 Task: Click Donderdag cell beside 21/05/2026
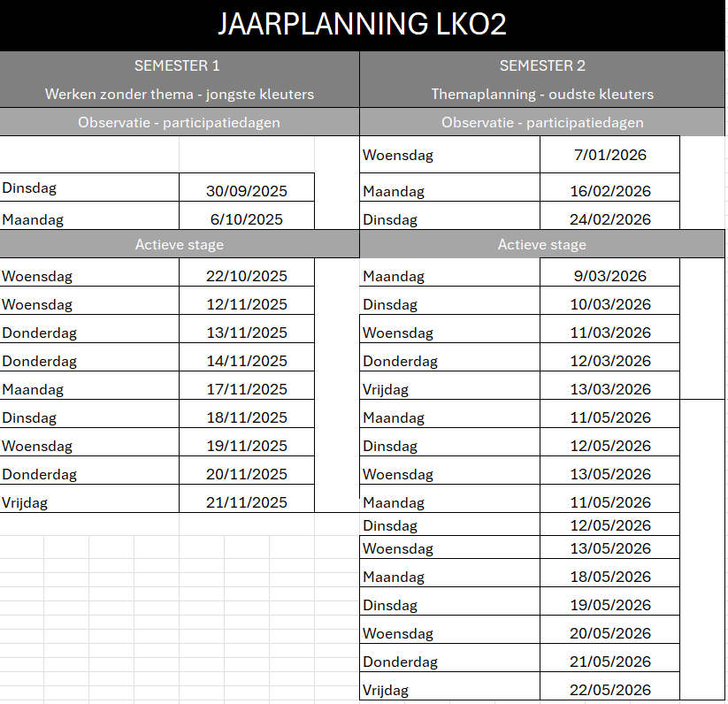tap(449, 662)
